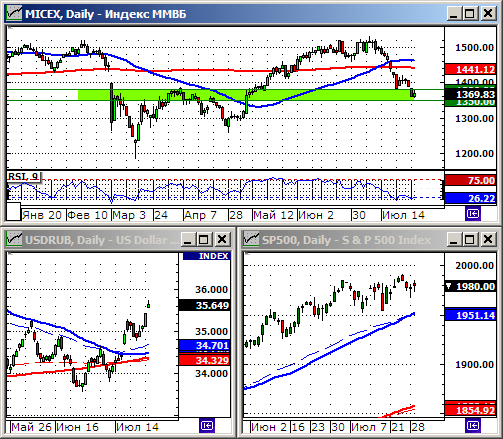This screenshot has width=503, height=439.
Task: Click the Мар 3 date on MICEX axis
Action: click(129, 215)
